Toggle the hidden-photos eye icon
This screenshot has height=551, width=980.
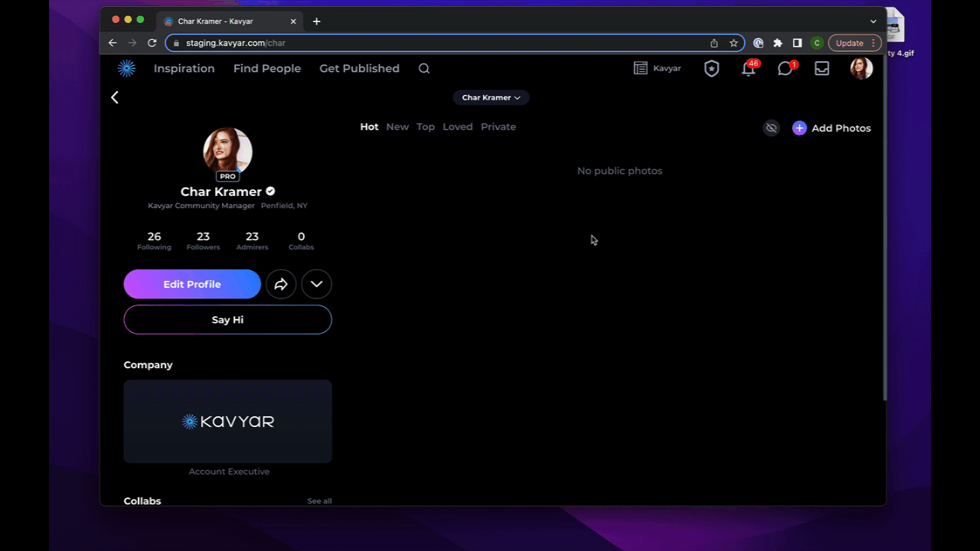[x=771, y=128]
